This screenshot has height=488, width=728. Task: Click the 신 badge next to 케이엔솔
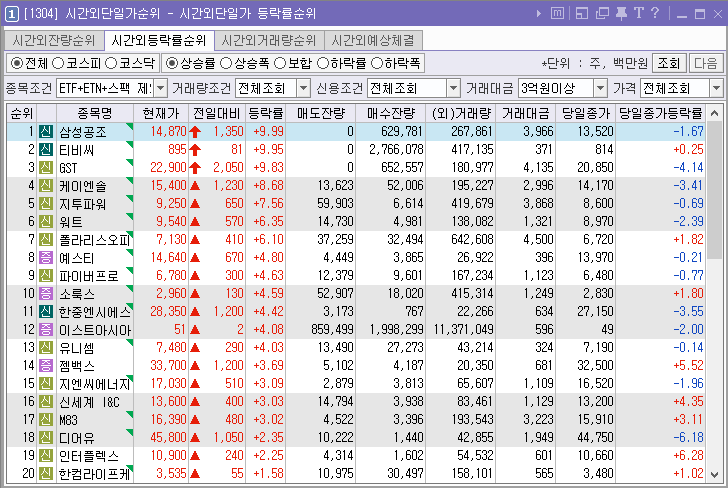click(x=46, y=186)
